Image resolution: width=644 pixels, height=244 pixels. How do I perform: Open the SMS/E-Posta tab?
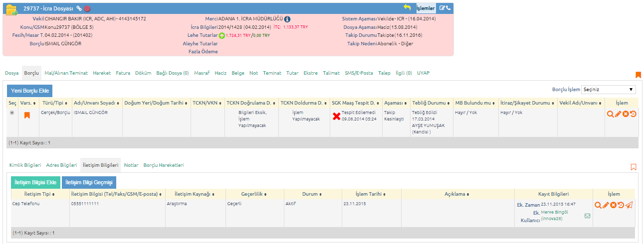(359, 73)
